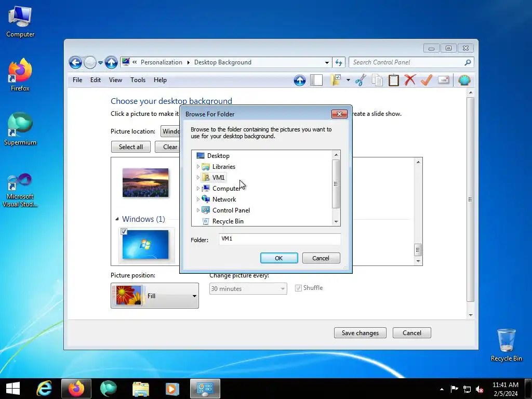
Task: Show hidden tray icons arrow
Action: point(442,389)
